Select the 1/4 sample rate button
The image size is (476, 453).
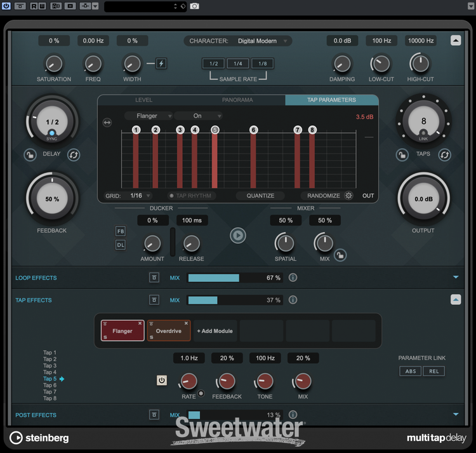237,64
